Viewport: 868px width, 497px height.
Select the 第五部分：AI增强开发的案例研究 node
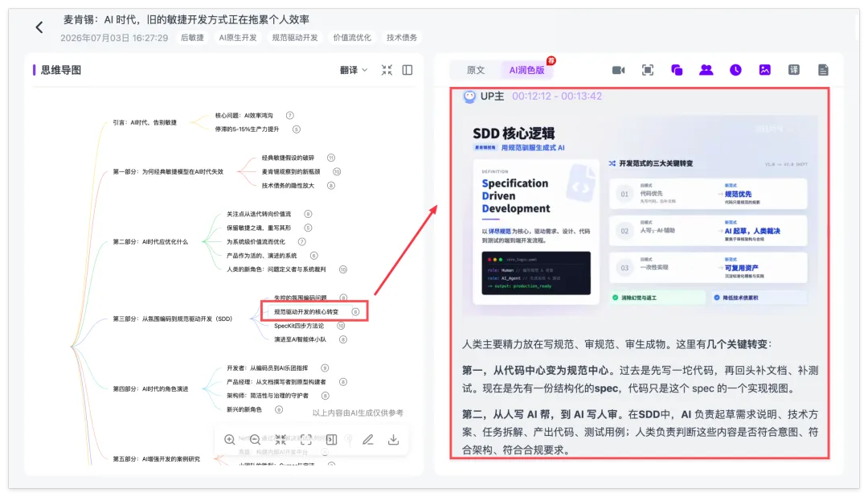(x=157, y=458)
